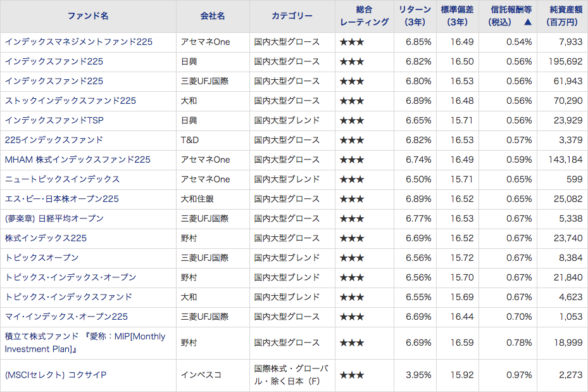Click the star rating for 225インデックスファンド

point(352,141)
